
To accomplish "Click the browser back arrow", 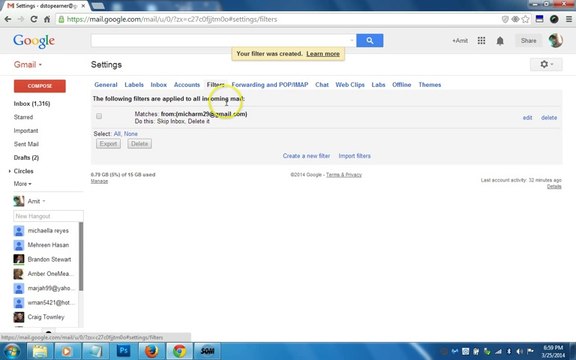I will point(8,19).
